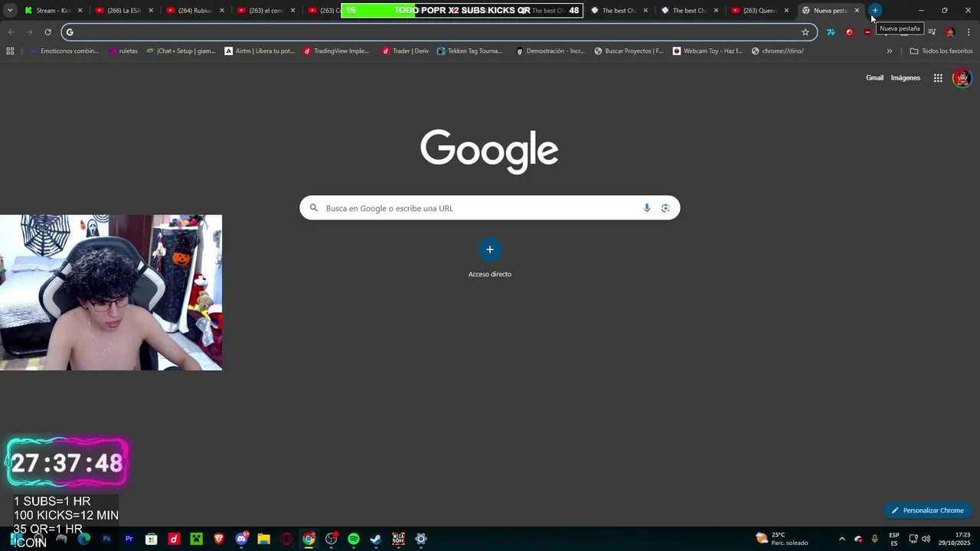Open TradingView Imple... bookmark
The height and width of the screenshot is (551, 980).
click(x=336, y=51)
